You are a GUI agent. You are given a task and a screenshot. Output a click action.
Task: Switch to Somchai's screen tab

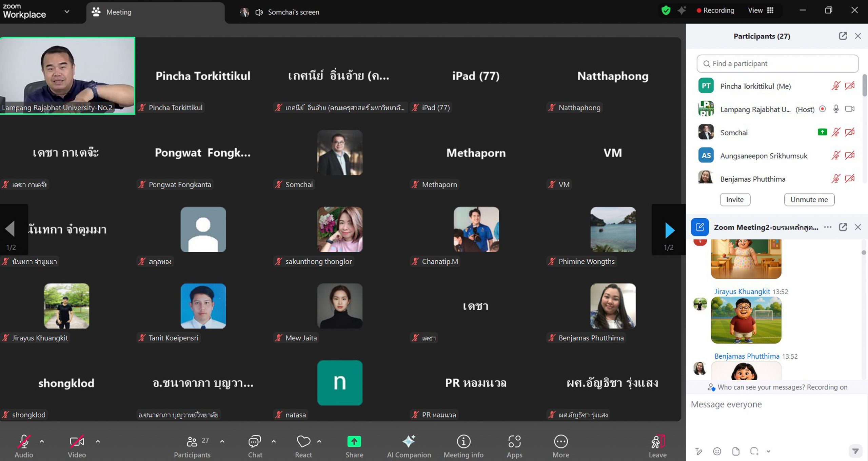pyautogui.click(x=280, y=12)
